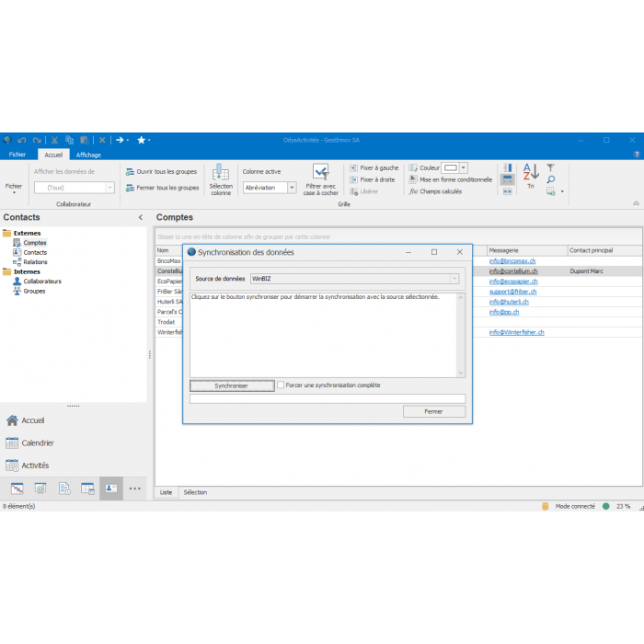Click the fit-width arrows icon in ribbon
The height and width of the screenshot is (644, 644).
tap(508, 191)
